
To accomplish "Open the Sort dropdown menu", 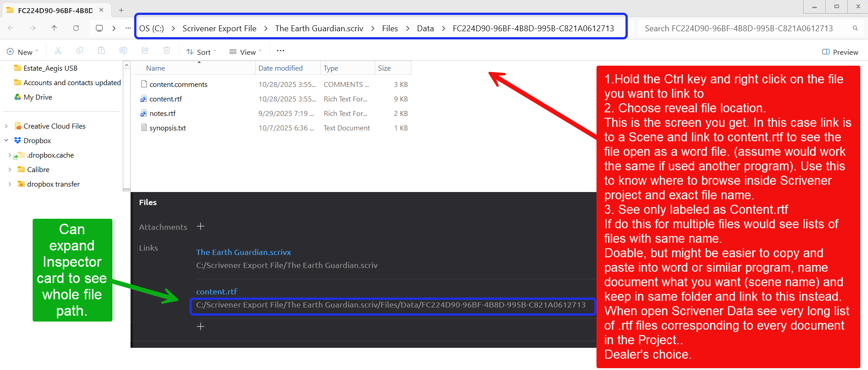I will pos(201,52).
